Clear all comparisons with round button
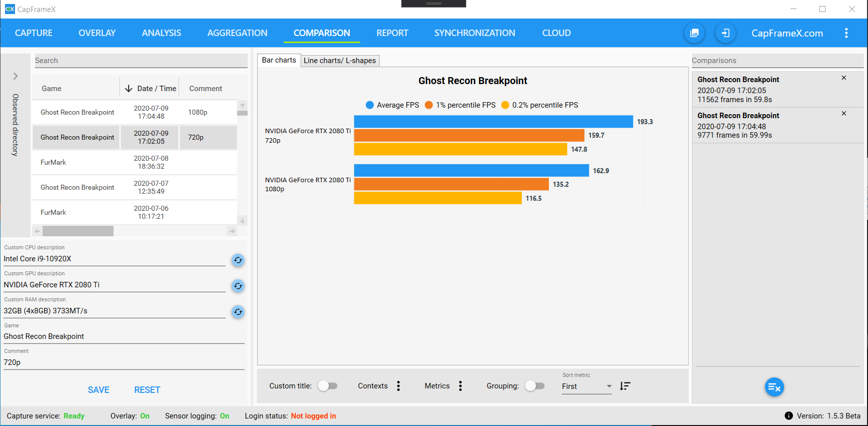 pyautogui.click(x=774, y=387)
